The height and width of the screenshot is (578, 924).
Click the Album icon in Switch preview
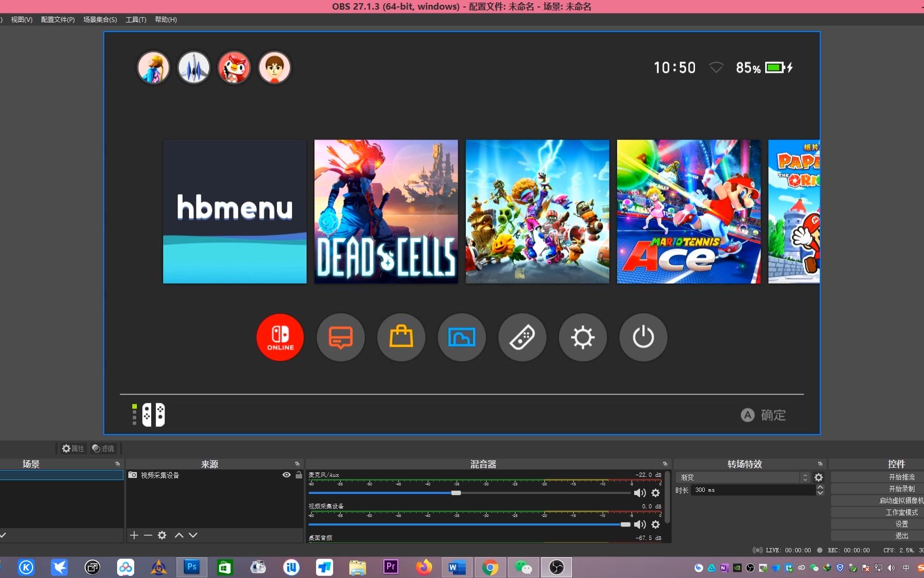point(461,337)
